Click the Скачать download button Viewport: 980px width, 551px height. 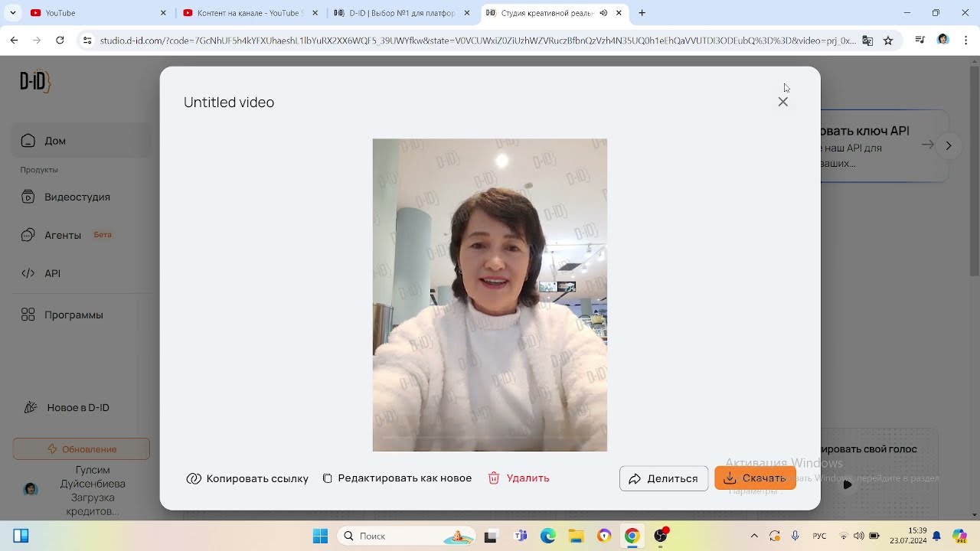pyautogui.click(x=755, y=478)
